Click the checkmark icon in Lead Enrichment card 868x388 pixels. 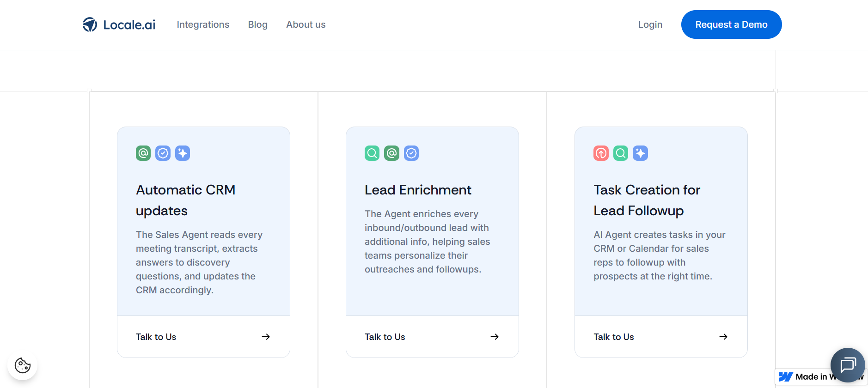tap(411, 153)
